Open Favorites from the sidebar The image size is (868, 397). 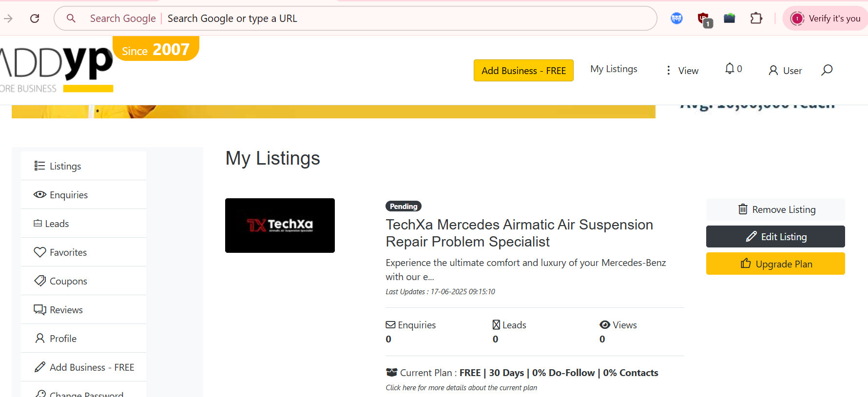tap(68, 252)
